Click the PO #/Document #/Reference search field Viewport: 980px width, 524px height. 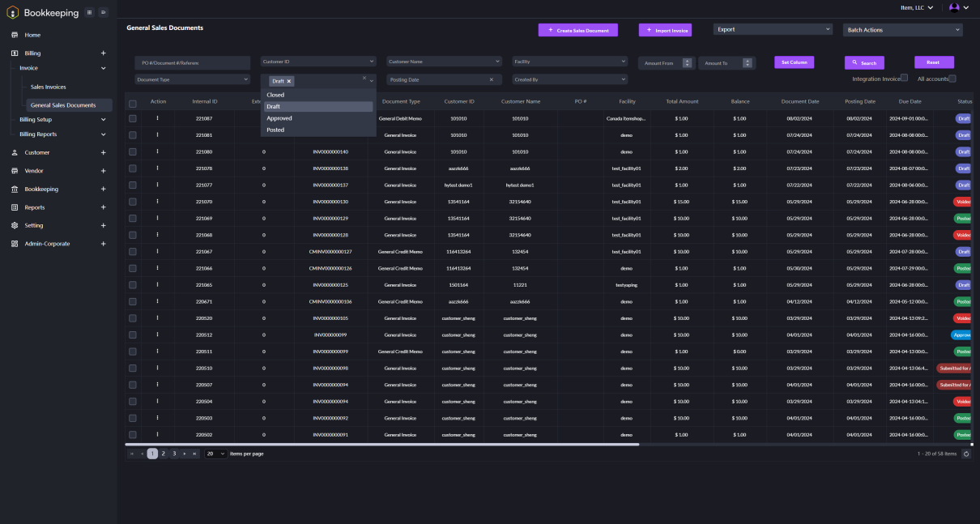click(x=192, y=62)
